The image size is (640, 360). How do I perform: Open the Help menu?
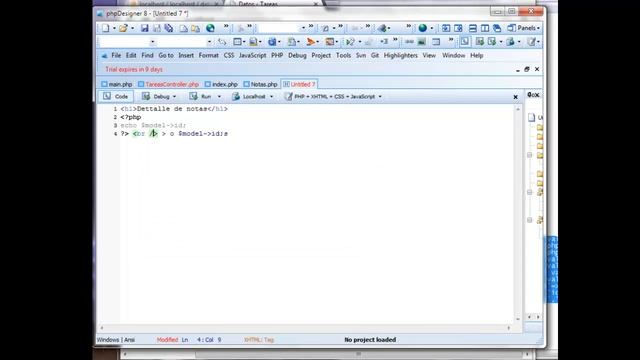click(x=477, y=56)
